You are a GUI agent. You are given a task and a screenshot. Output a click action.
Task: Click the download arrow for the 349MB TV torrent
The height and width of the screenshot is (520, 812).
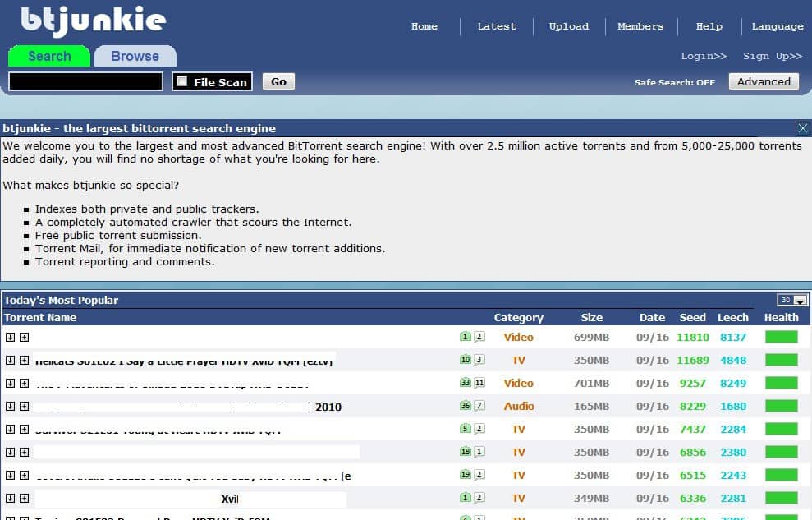coord(10,498)
